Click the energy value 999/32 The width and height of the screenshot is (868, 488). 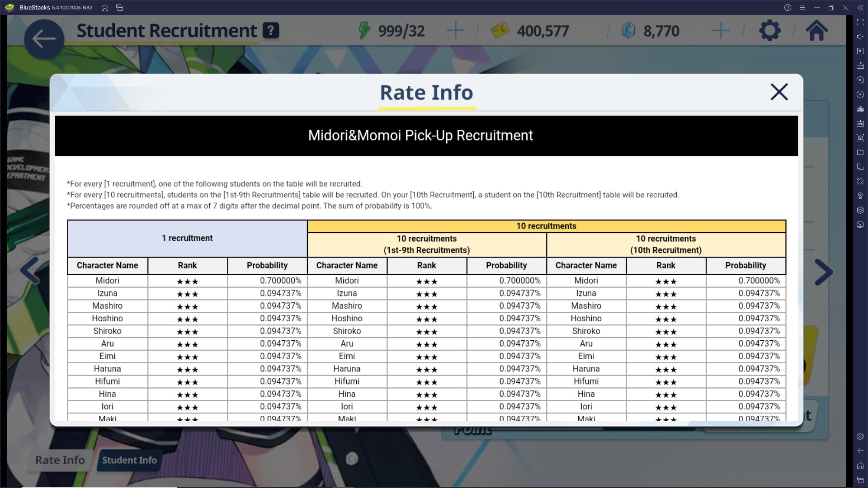[x=401, y=31]
